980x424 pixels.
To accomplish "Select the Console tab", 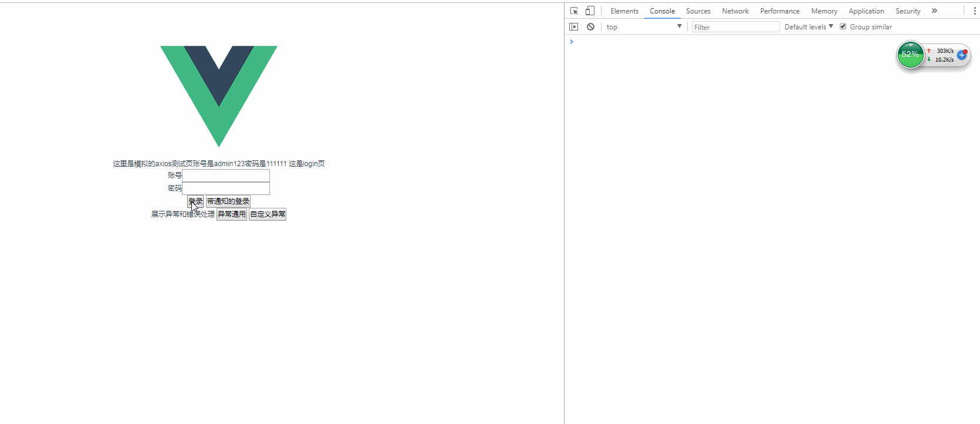I will 662,11.
